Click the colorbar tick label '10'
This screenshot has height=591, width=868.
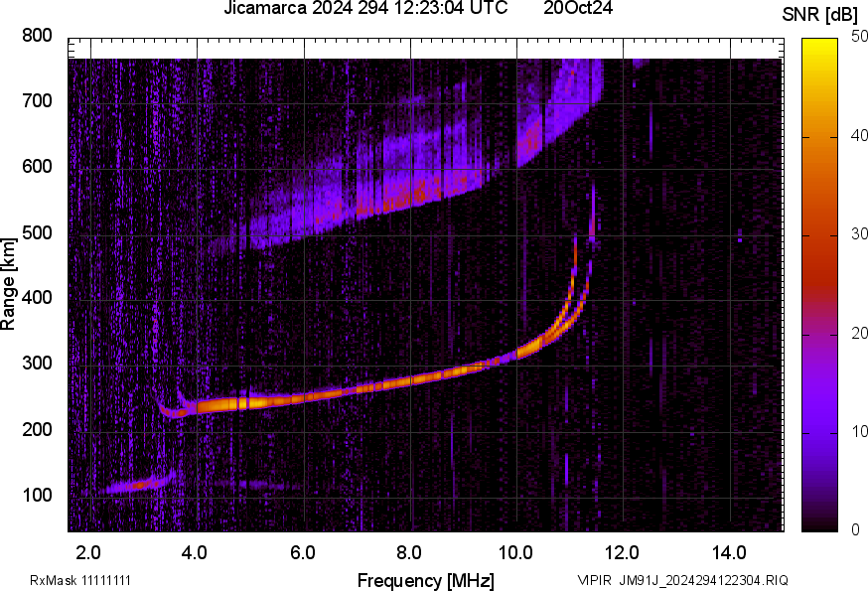(859, 431)
